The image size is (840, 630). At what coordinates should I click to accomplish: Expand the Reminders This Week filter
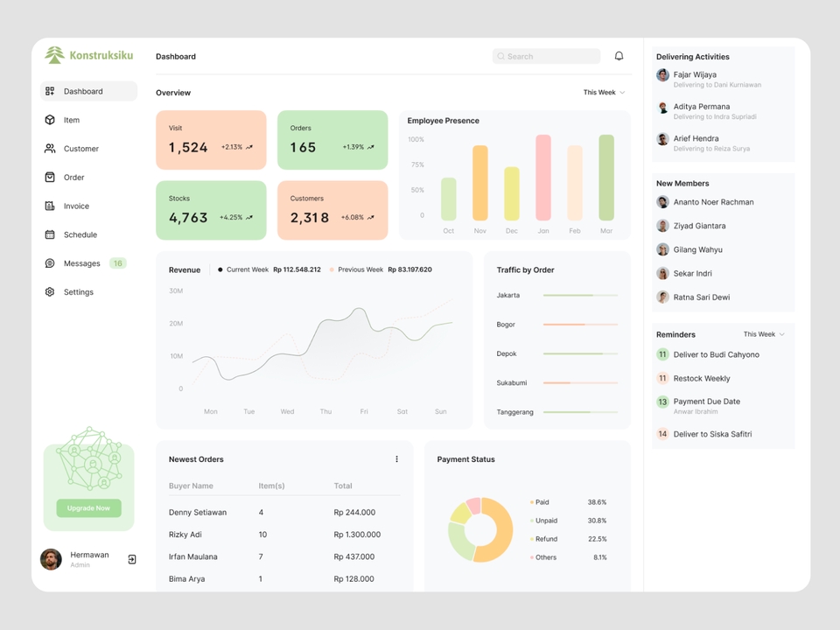[761, 333]
